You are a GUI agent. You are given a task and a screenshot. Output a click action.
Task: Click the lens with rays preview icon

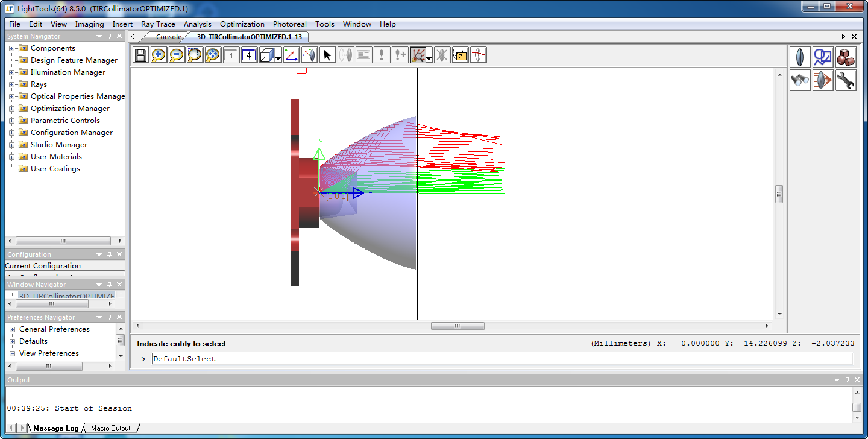pos(309,55)
